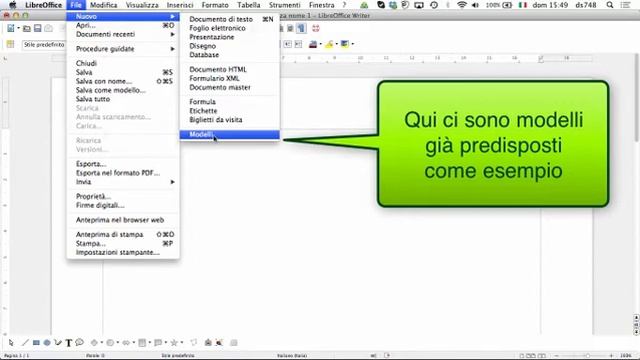Image resolution: width=640 pixels, height=360 pixels.
Task: Select Salva con nome menu entry
Action: coord(123,81)
